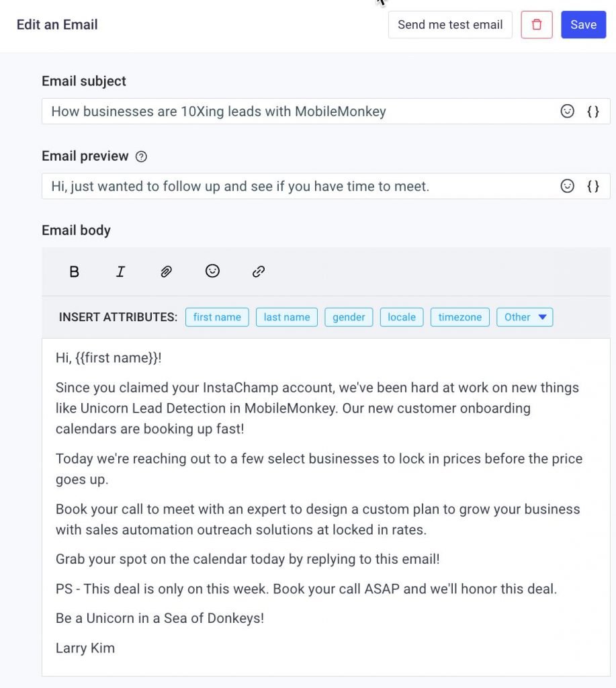Click into the Email subject text field
Screen dimensions: 616x688
(296, 112)
